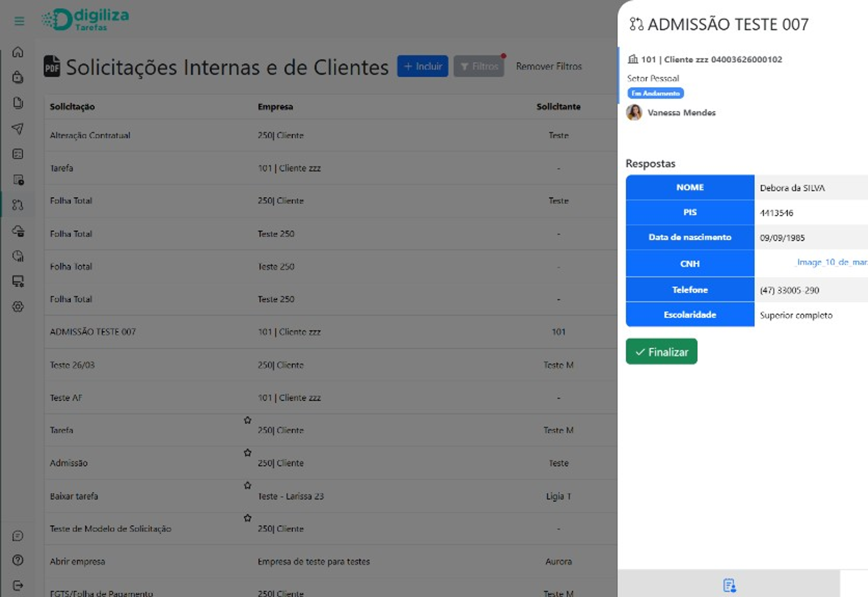The width and height of the screenshot is (868, 597).
Task: Click the Em Andamento status badge
Action: (x=656, y=93)
